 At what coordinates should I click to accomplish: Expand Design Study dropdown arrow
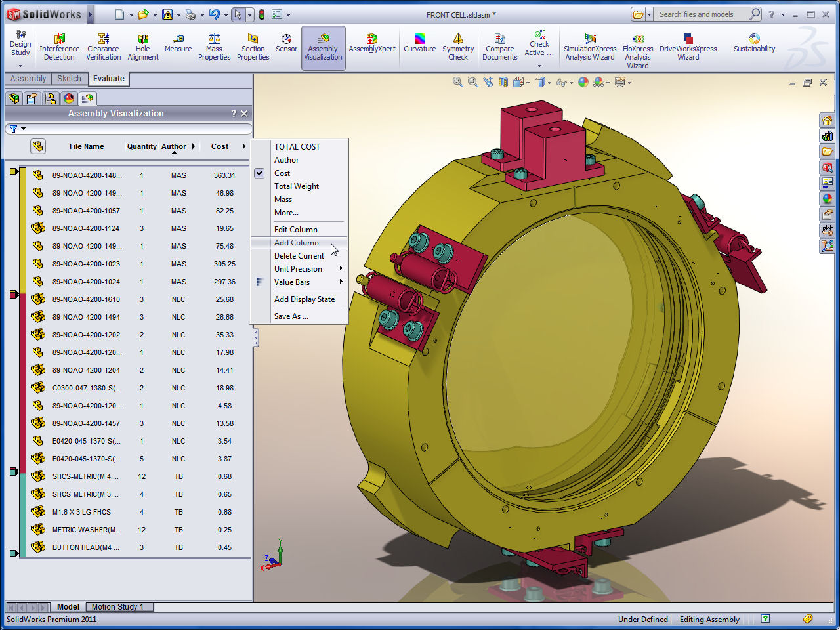point(20,66)
